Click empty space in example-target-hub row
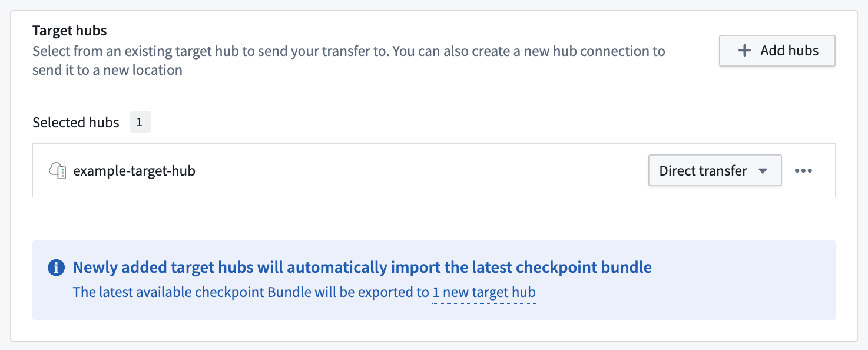This screenshot has width=868, height=350. (x=412, y=170)
